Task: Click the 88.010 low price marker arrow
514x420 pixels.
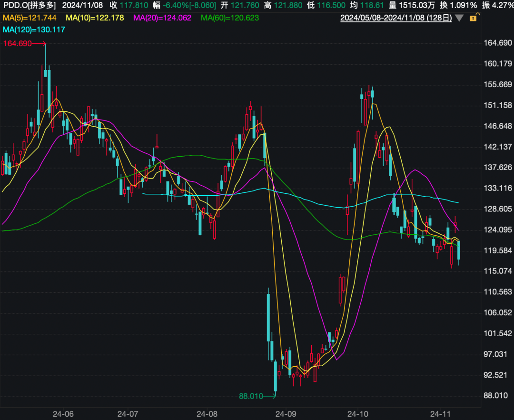Action: pos(257,396)
